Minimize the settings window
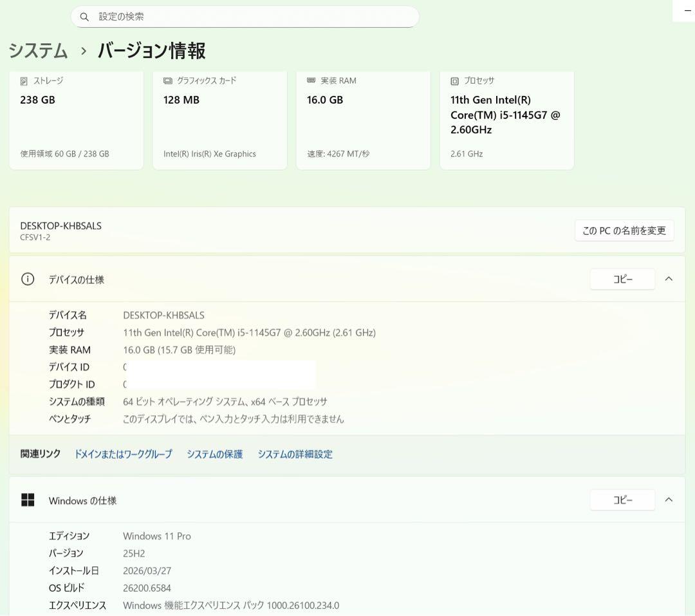The width and height of the screenshot is (695, 616). coord(687,11)
